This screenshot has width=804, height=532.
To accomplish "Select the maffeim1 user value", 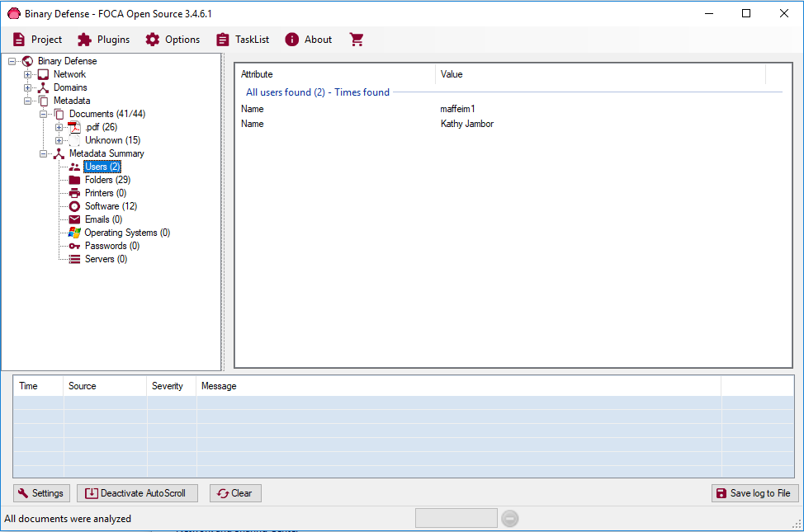I will (x=458, y=109).
